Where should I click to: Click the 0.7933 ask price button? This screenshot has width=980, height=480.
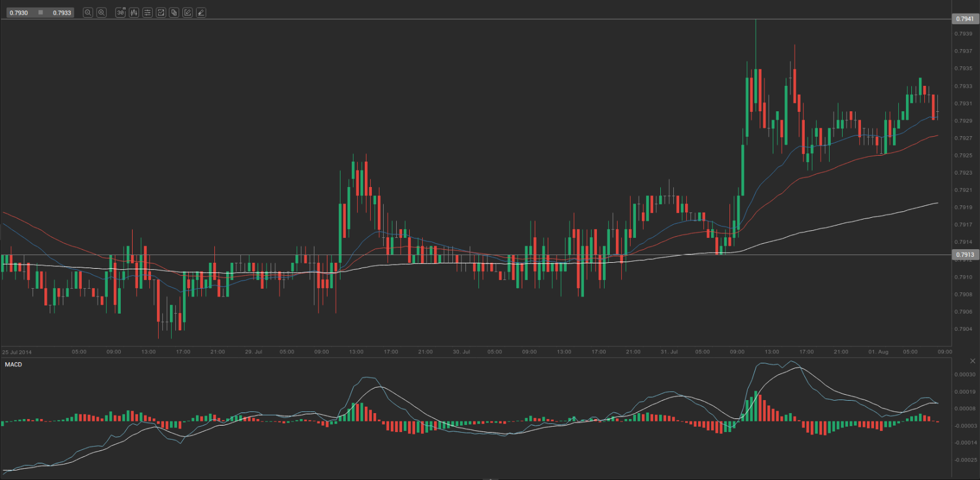coord(62,12)
